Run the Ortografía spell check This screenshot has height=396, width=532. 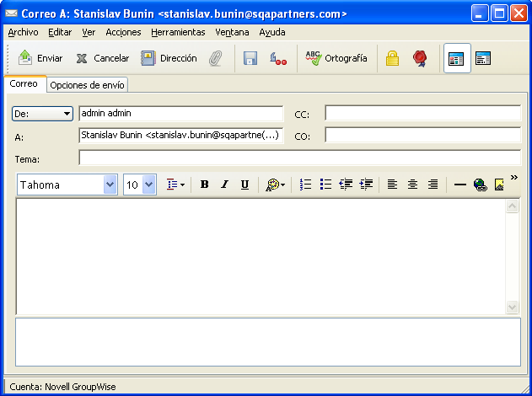(336, 58)
